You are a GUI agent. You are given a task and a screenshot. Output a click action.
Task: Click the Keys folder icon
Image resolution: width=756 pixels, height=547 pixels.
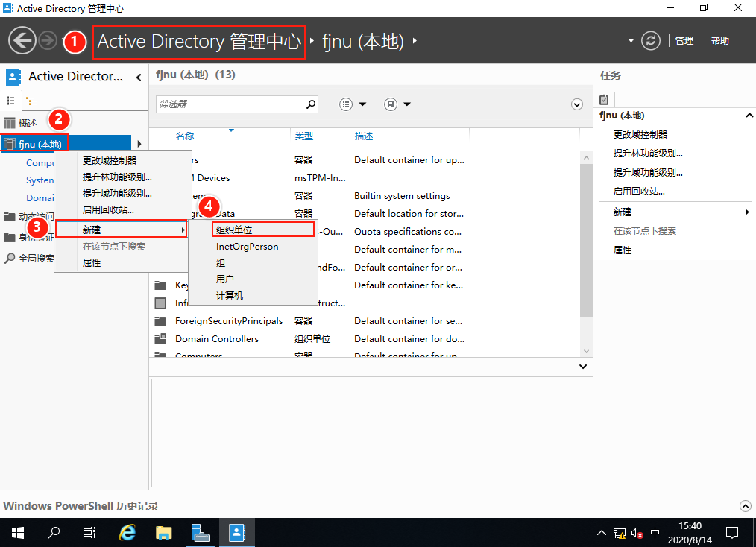160,285
